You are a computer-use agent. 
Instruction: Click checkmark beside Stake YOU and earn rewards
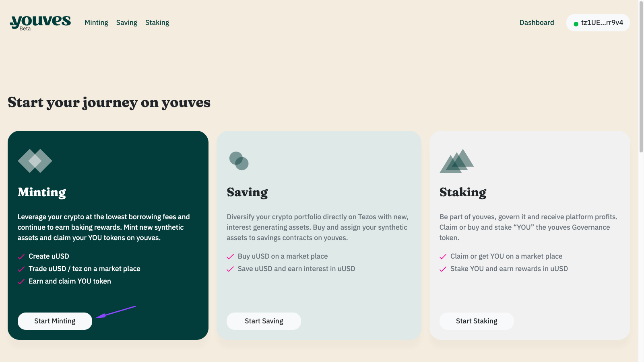click(x=443, y=269)
